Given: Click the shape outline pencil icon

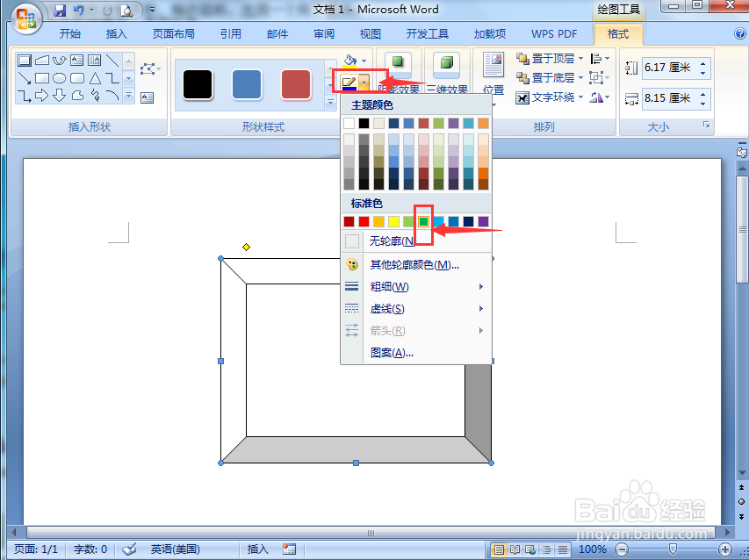Looking at the screenshot, I should click(349, 83).
